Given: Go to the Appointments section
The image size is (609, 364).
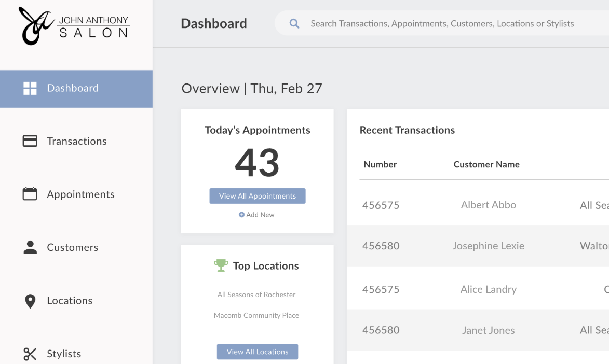Looking at the screenshot, I should point(80,194).
